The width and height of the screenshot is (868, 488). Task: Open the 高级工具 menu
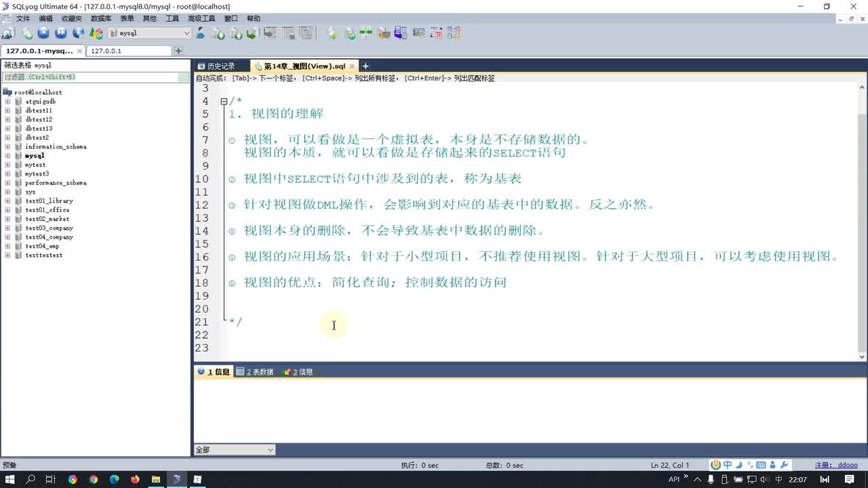pyautogui.click(x=201, y=18)
